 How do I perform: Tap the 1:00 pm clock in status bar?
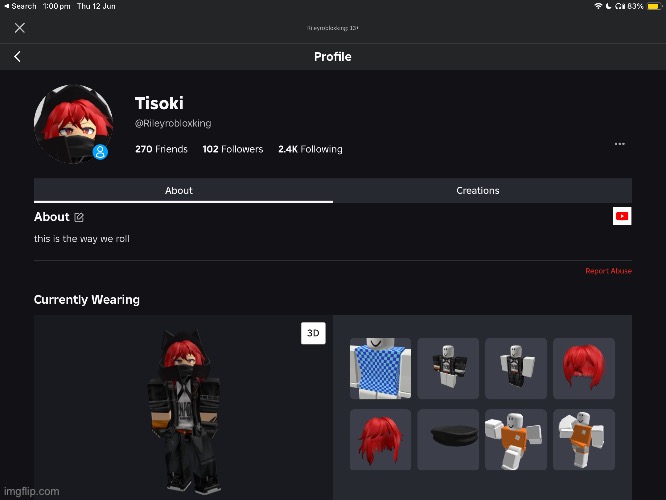[56, 6]
